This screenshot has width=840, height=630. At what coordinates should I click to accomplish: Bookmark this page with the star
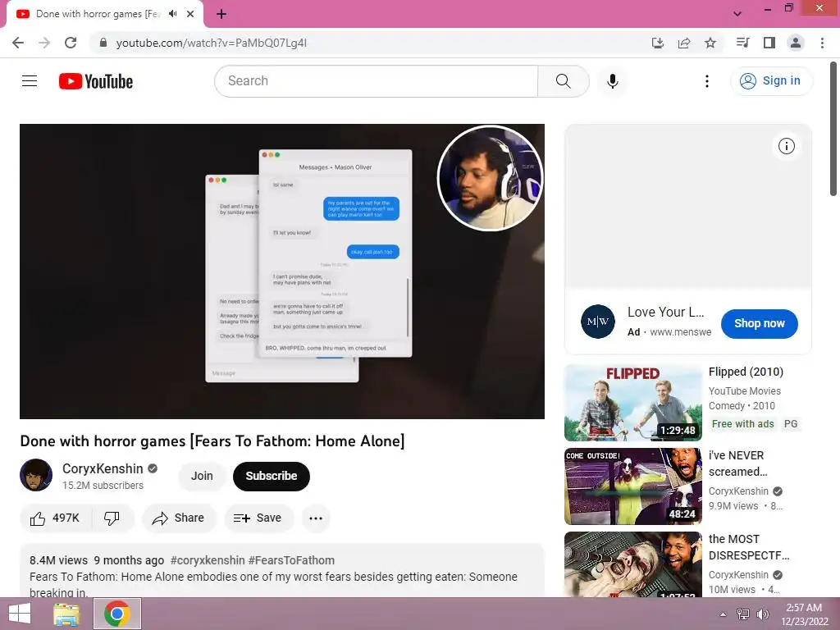pos(710,43)
